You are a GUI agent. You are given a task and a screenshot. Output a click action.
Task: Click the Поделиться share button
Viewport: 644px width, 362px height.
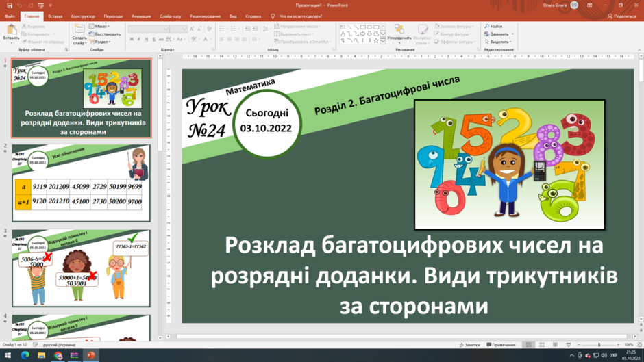(x=622, y=16)
